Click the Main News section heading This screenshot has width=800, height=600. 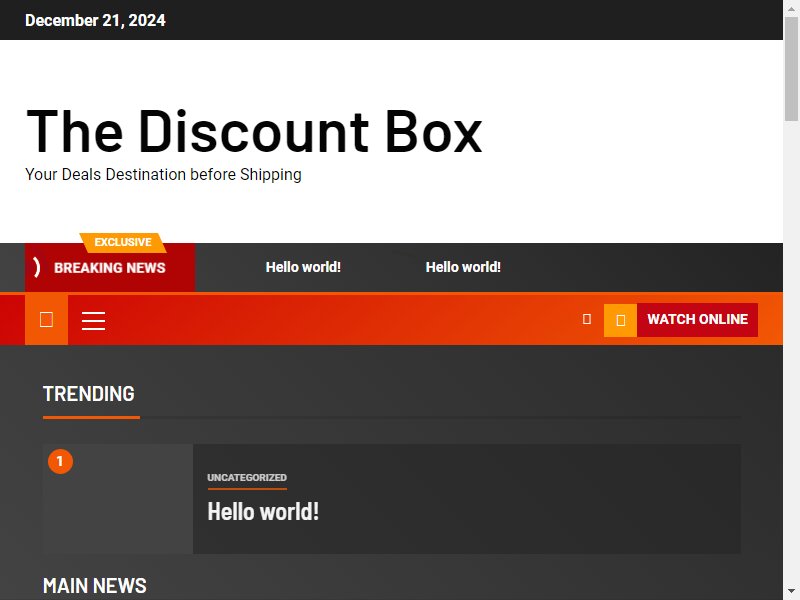coord(95,586)
